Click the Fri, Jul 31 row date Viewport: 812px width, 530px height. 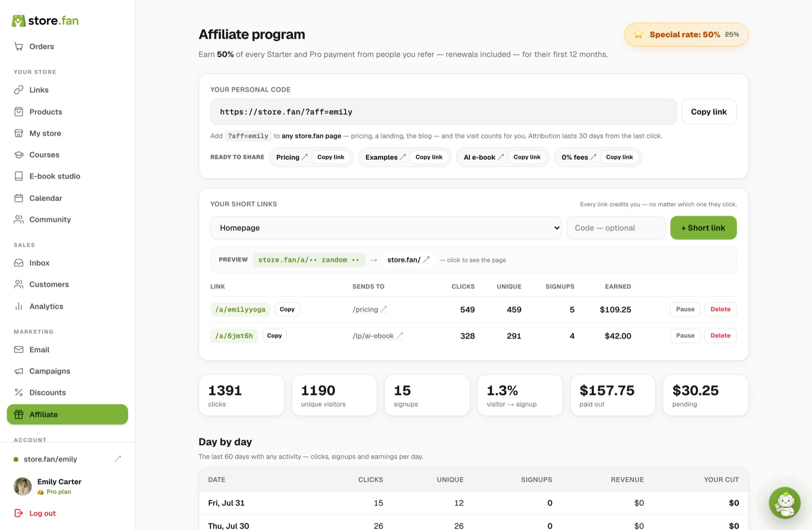[226, 503]
